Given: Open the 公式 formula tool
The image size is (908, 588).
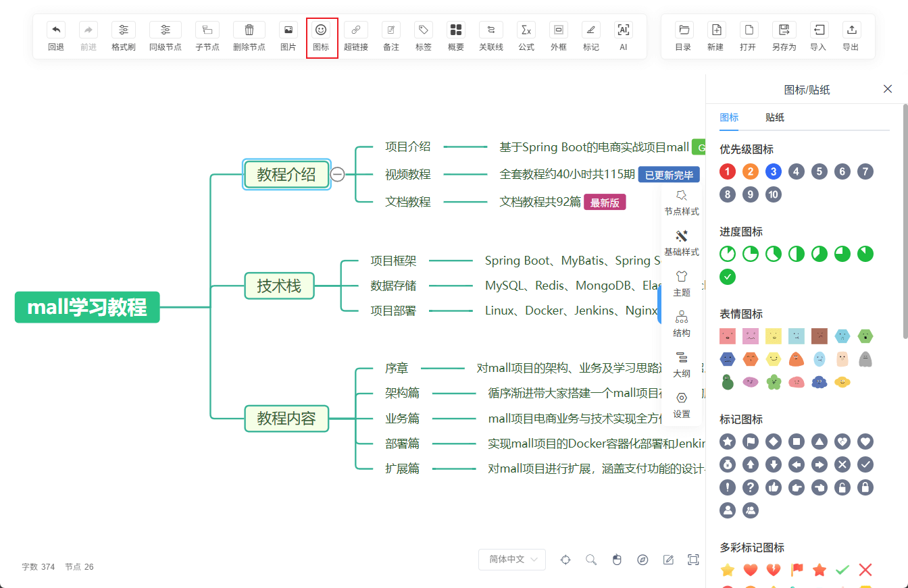Looking at the screenshot, I should click(x=526, y=36).
